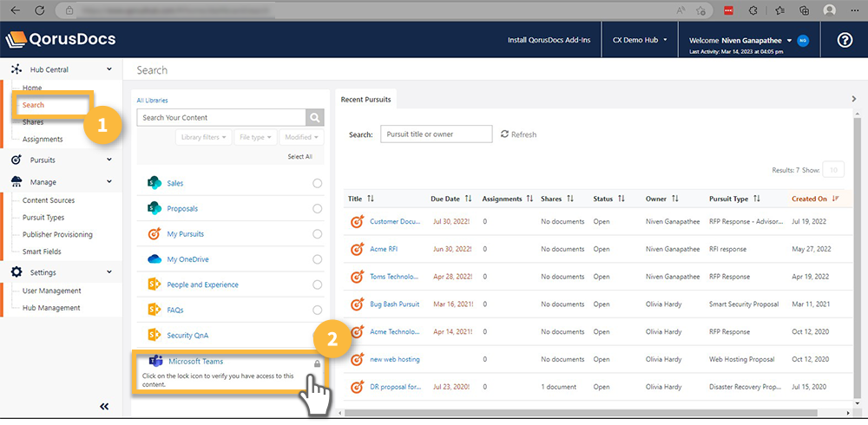Open Content Sources under Manage
The width and height of the screenshot is (868, 425).
click(x=48, y=200)
